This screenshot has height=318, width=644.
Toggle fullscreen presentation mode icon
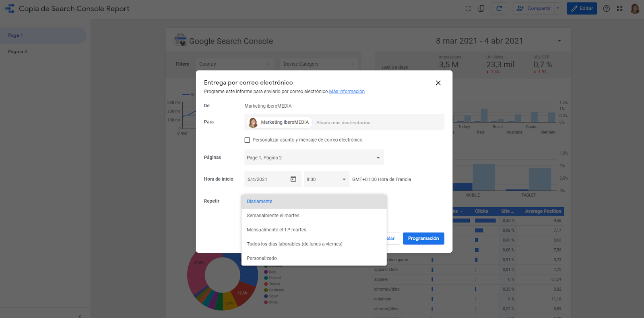point(468,8)
